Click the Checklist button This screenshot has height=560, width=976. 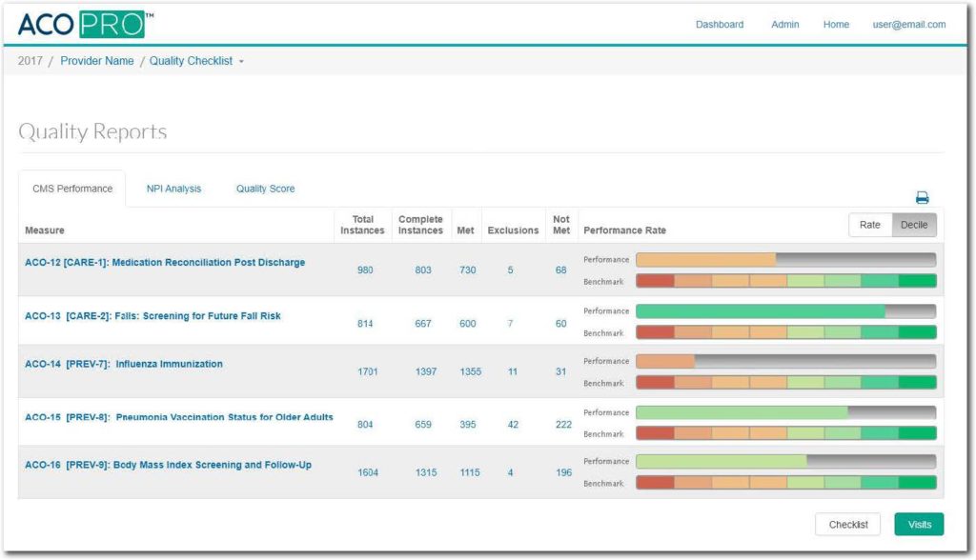click(x=847, y=525)
